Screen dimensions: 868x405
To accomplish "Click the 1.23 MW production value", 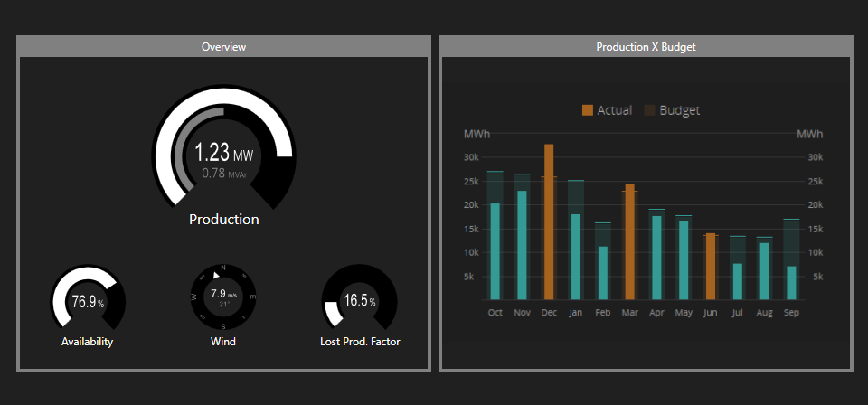I will click(223, 152).
